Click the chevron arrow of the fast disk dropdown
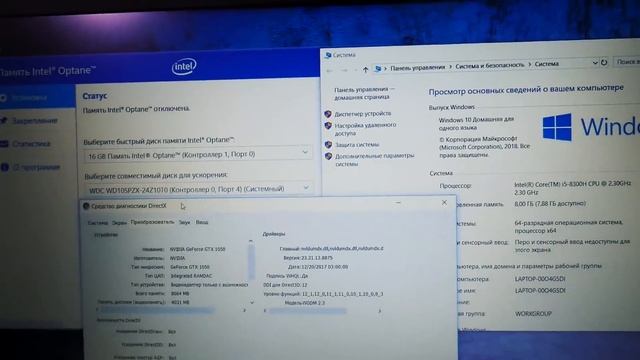 click(305, 152)
